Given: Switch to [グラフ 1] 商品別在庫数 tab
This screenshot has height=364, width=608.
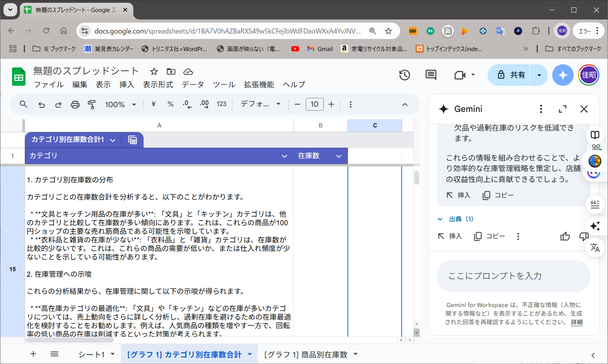Looking at the screenshot, I should 305,354.
